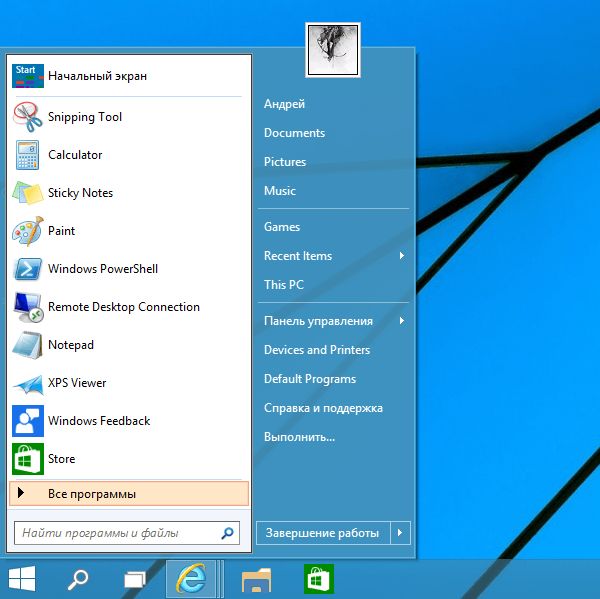
Task: Open the Remote Desktop Connection icon
Action: click(x=27, y=307)
